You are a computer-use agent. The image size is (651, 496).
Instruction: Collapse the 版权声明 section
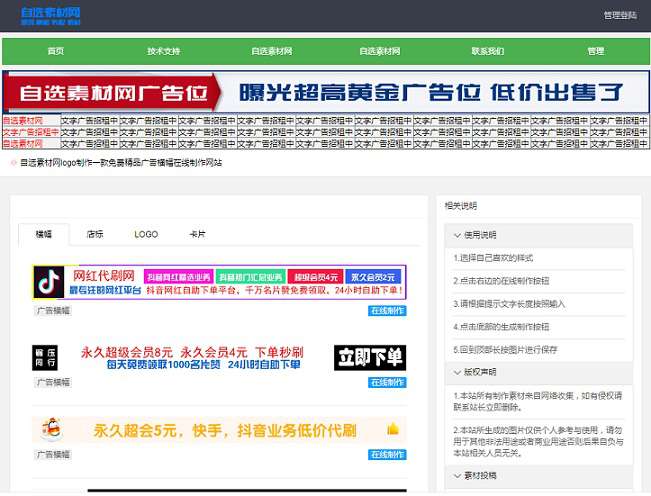(x=539, y=372)
